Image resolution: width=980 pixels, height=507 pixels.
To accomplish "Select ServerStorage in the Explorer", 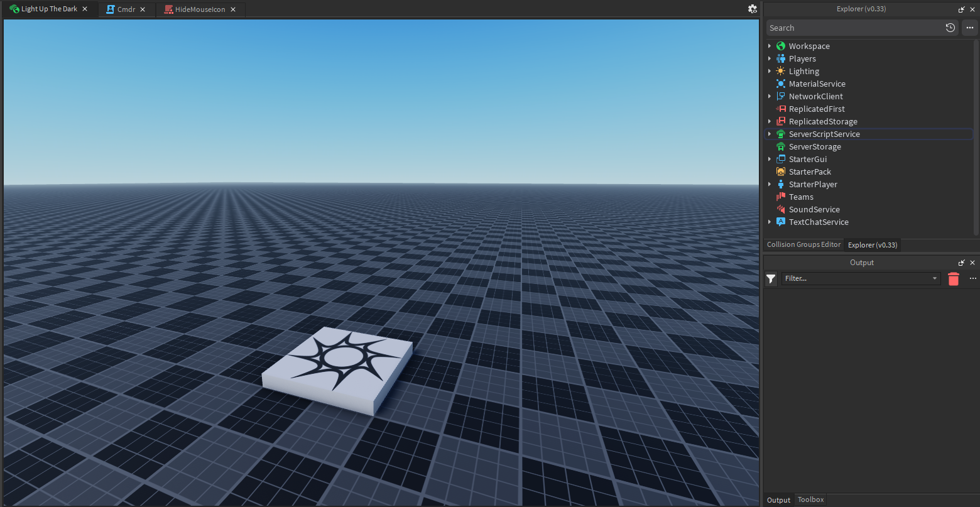I will click(814, 146).
